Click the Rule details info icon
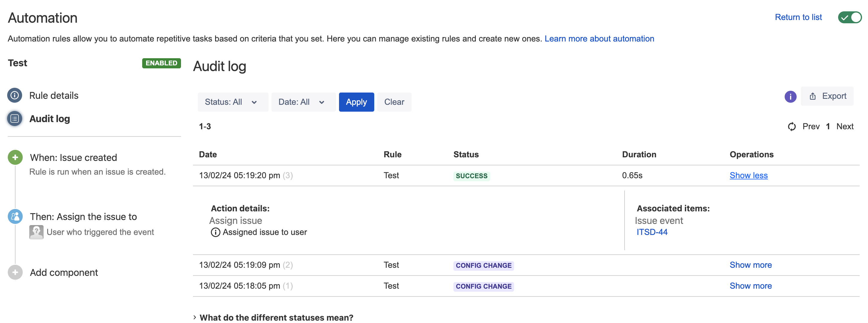The width and height of the screenshot is (868, 323). tap(15, 95)
